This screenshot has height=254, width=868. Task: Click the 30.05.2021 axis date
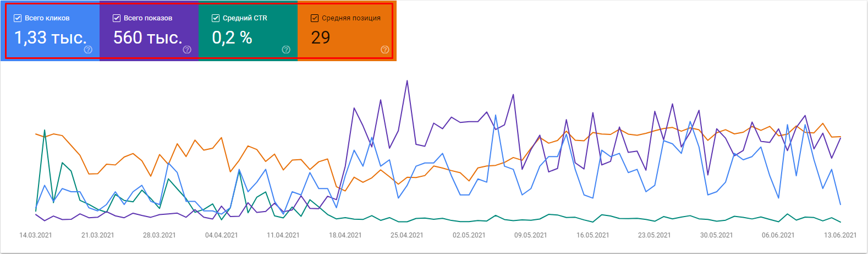[x=716, y=235]
